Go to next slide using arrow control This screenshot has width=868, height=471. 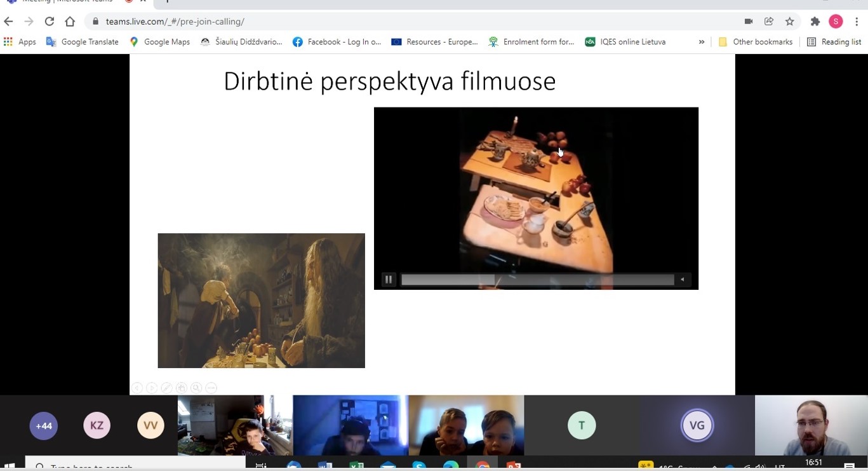[152, 388]
